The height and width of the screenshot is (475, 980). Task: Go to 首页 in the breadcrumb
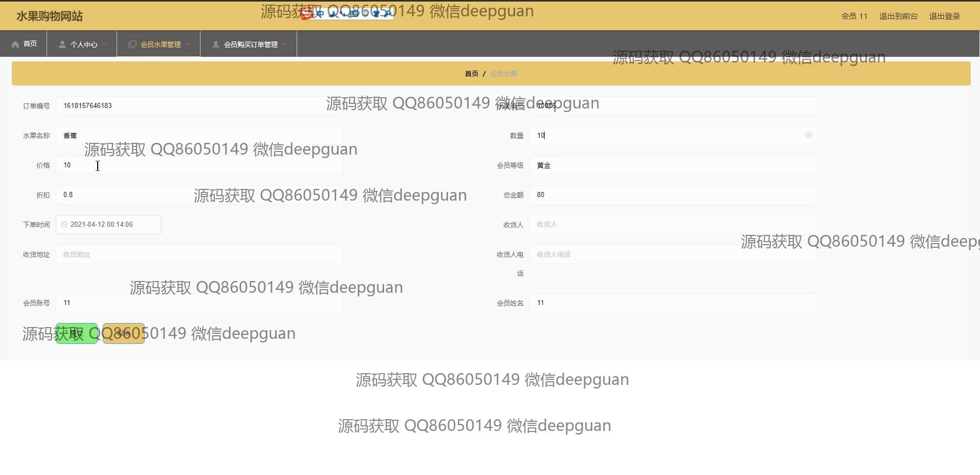tap(471, 74)
